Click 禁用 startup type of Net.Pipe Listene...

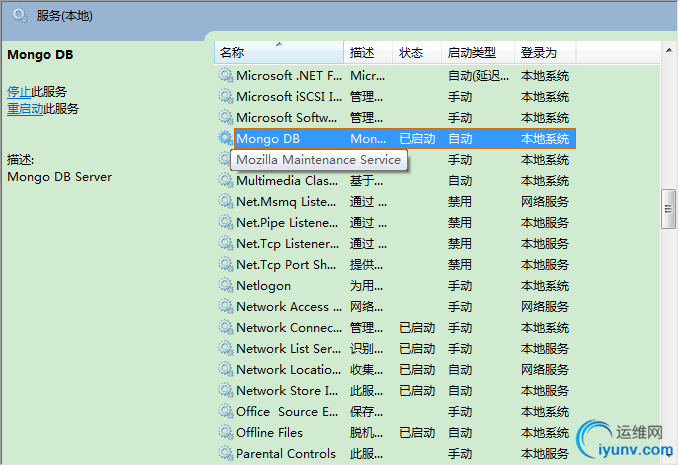click(x=459, y=222)
